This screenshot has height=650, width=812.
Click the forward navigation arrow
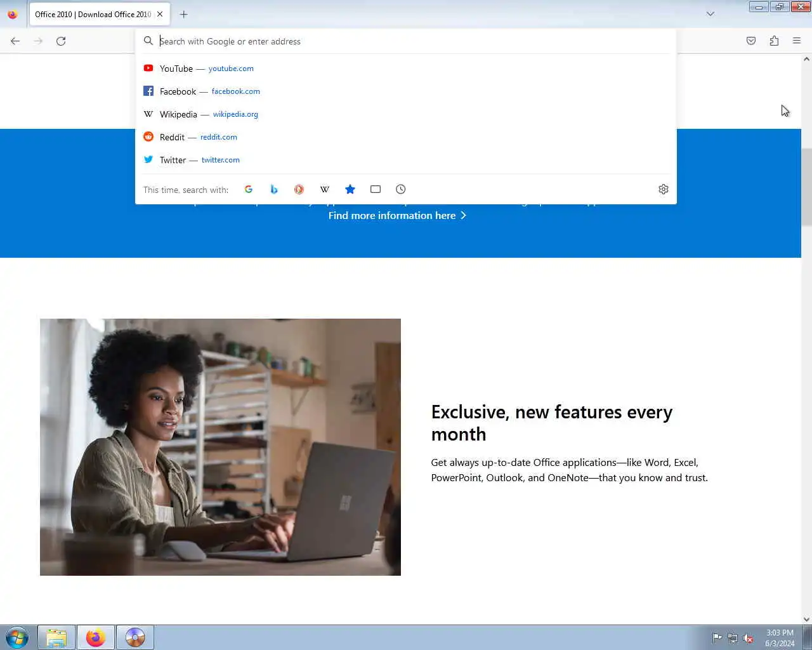(x=38, y=41)
